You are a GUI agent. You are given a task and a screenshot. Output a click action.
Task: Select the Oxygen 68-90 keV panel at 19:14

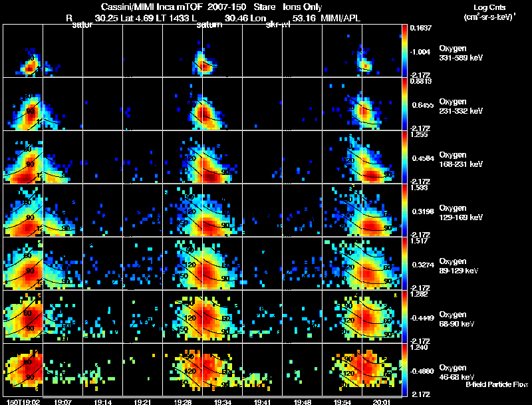(x=103, y=317)
